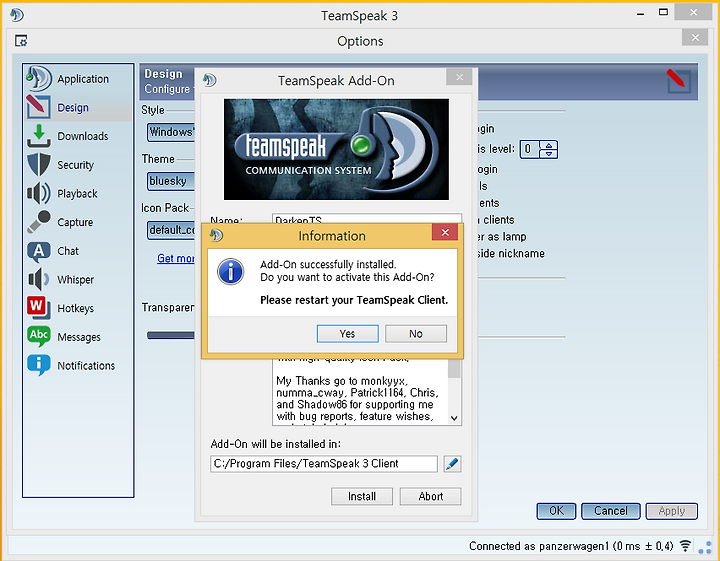Click the 'Add-On successfully installed.' text
The height and width of the screenshot is (561, 720).
click(328, 264)
